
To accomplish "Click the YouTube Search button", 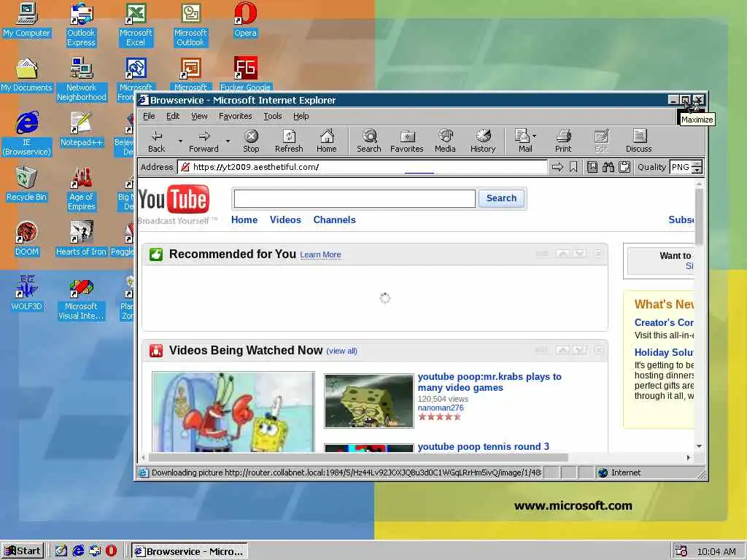I will tap(501, 198).
